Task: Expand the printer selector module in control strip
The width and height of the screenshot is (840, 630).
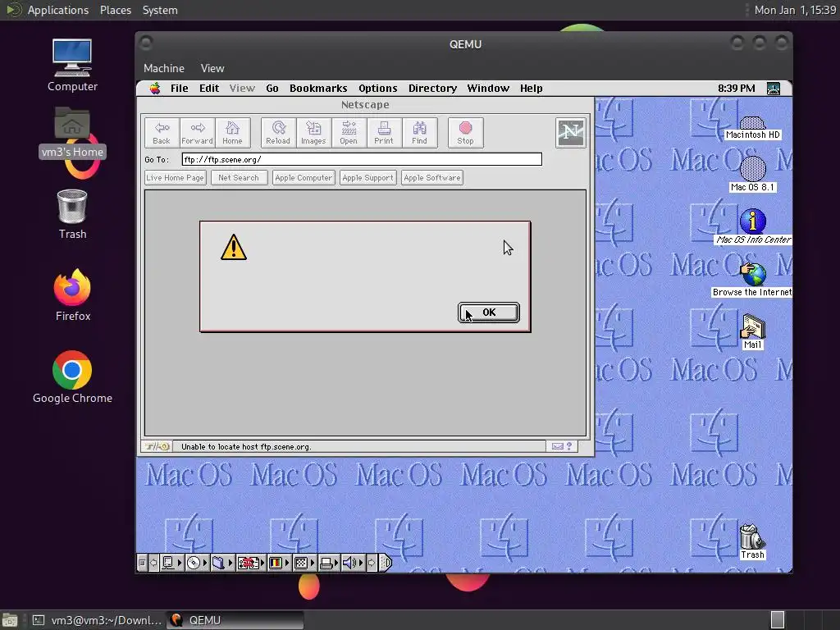Action: [x=328, y=563]
